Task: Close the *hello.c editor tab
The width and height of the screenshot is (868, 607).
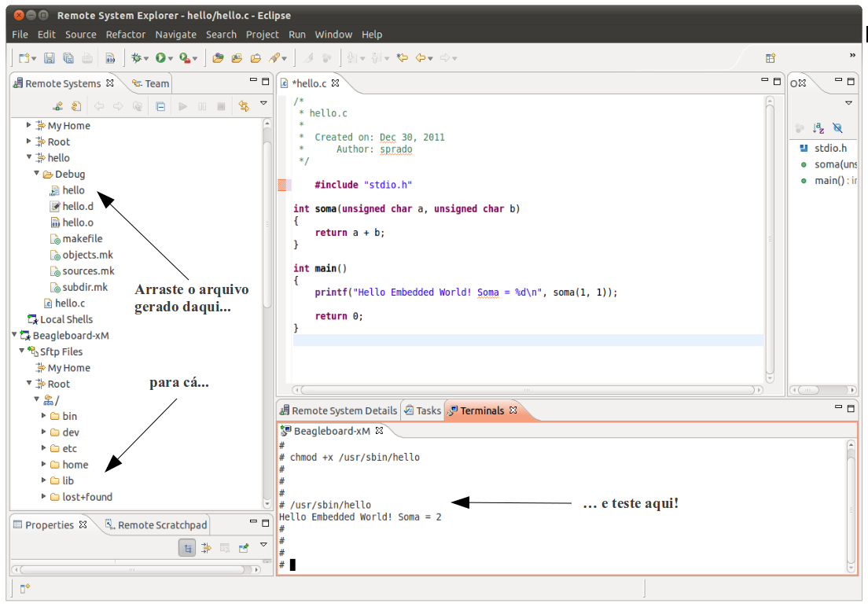Action: (x=336, y=83)
